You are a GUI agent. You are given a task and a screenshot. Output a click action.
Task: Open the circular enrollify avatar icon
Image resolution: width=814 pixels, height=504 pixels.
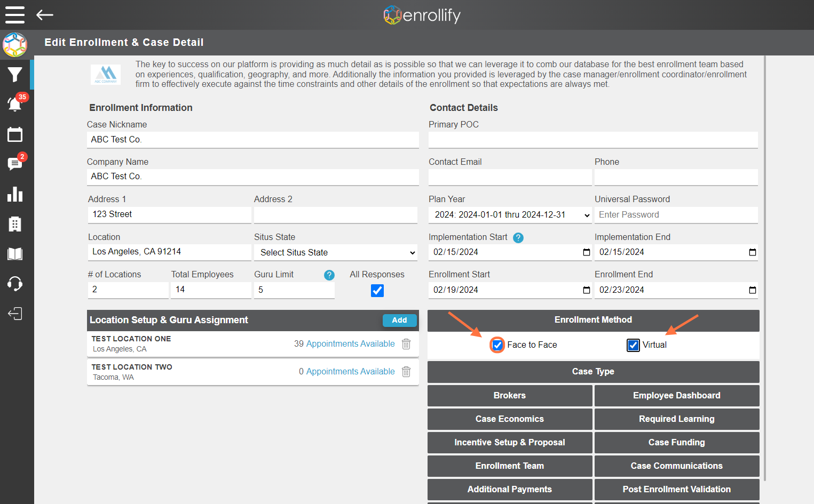(15, 45)
